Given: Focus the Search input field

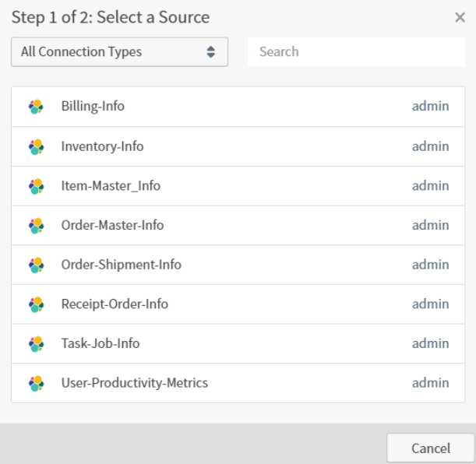Looking at the screenshot, I should [354, 52].
